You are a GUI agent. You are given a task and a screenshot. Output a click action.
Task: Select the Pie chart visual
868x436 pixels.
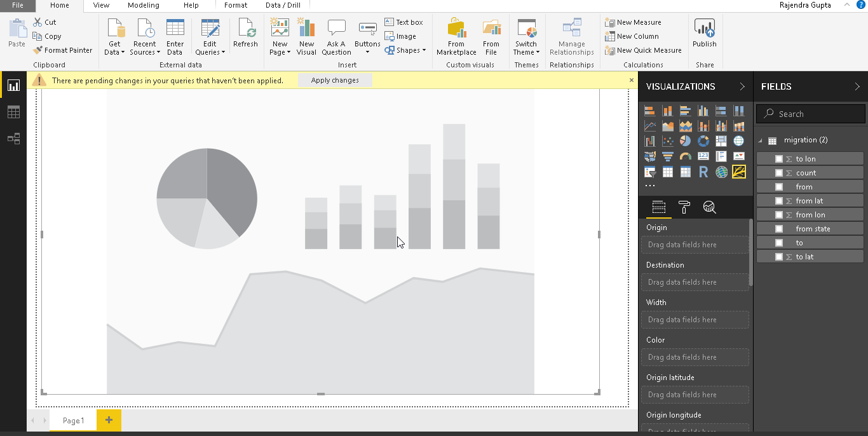click(x=686, y=141)
